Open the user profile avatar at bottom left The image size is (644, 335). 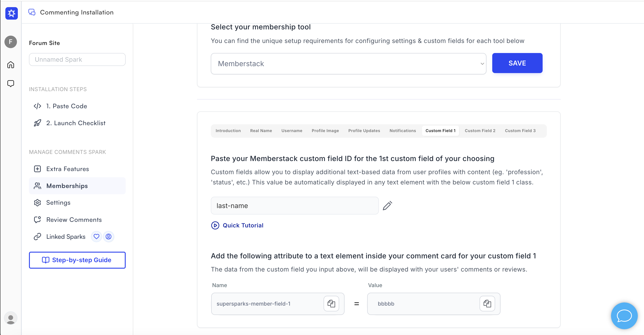(x=11, y=318)
